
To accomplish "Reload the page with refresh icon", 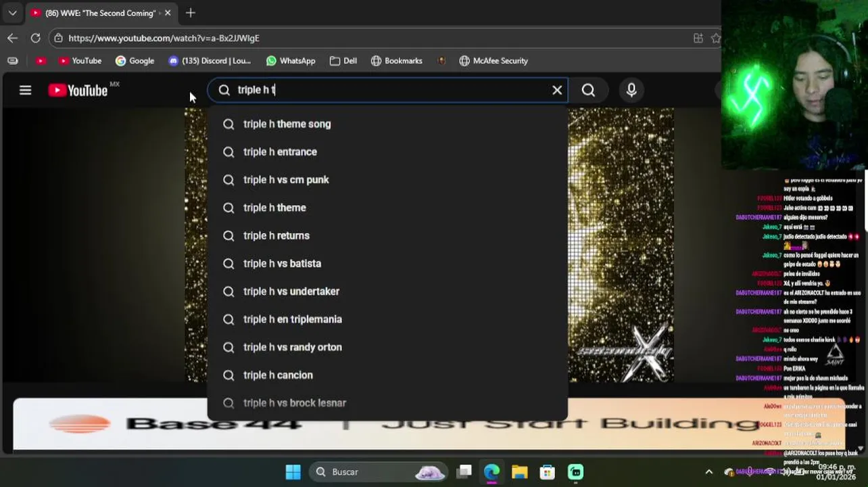I will tap(35, 38).
